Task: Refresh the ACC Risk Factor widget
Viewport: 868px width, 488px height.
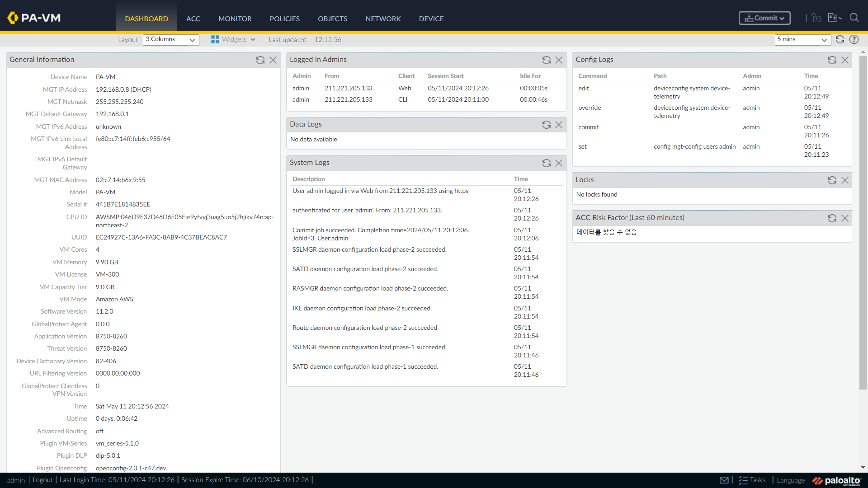Action: pos(832,218)
